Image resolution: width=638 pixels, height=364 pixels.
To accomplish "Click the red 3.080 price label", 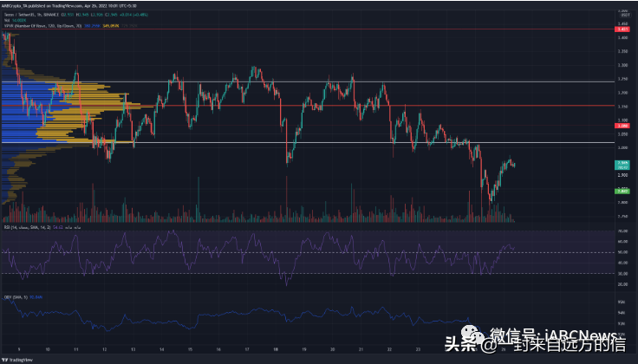I will tap(622, 126).
